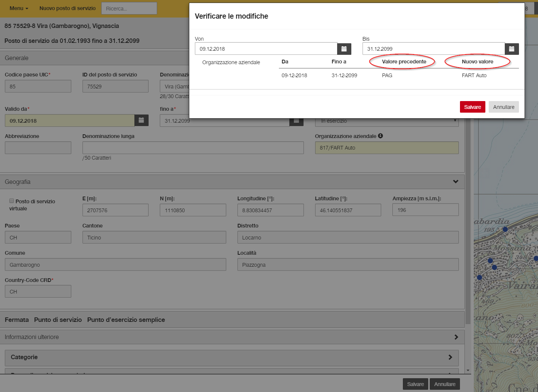
Task: Click Annullare button in dialog
Action: [x=504, y=107]
